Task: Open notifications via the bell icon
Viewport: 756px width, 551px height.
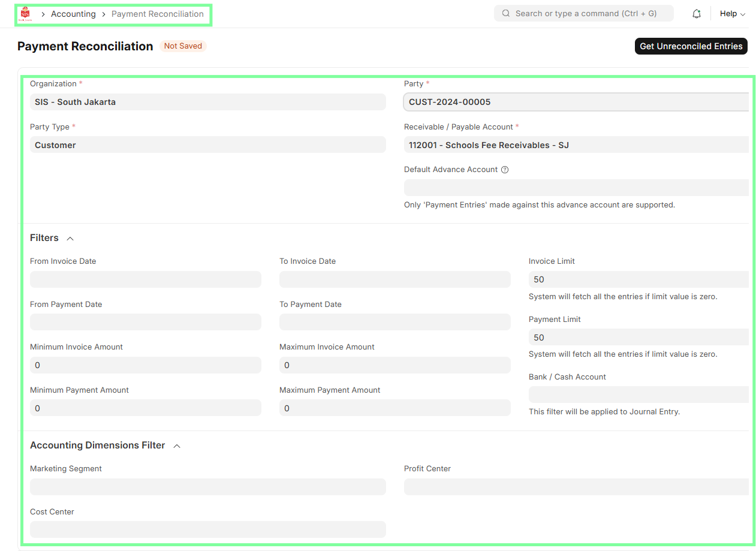Action: 696,13
